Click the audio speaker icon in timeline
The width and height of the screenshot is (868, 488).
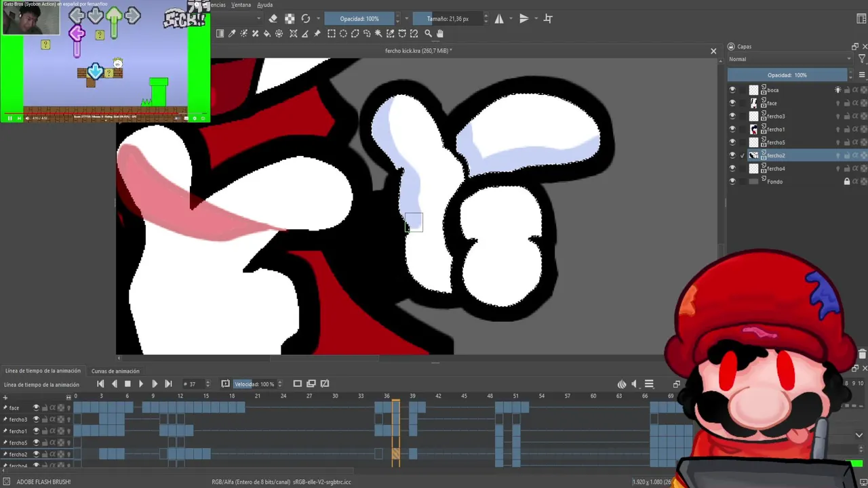635,384
